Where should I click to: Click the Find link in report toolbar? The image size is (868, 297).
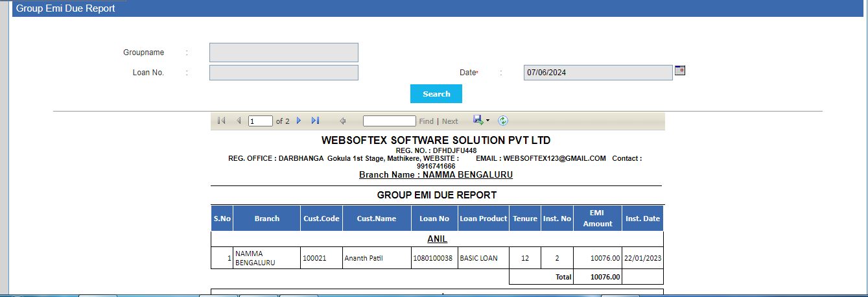coord(426,121)
